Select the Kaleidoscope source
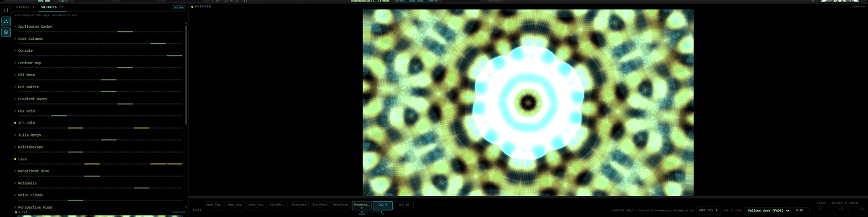 click(31, 147)
